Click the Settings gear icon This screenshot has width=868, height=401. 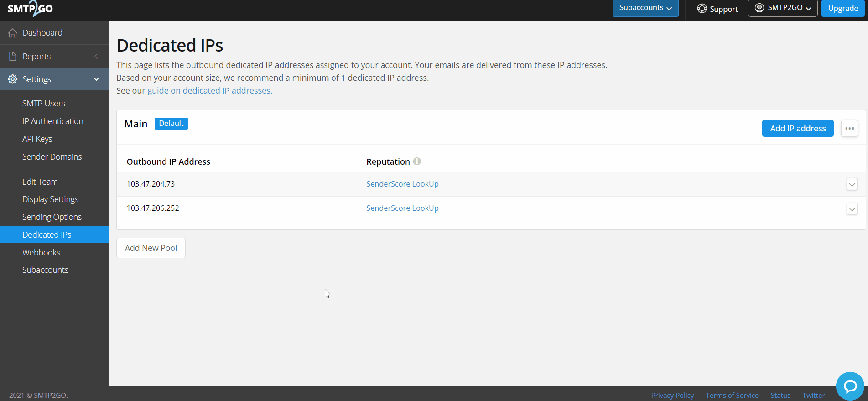click(13, 79)
